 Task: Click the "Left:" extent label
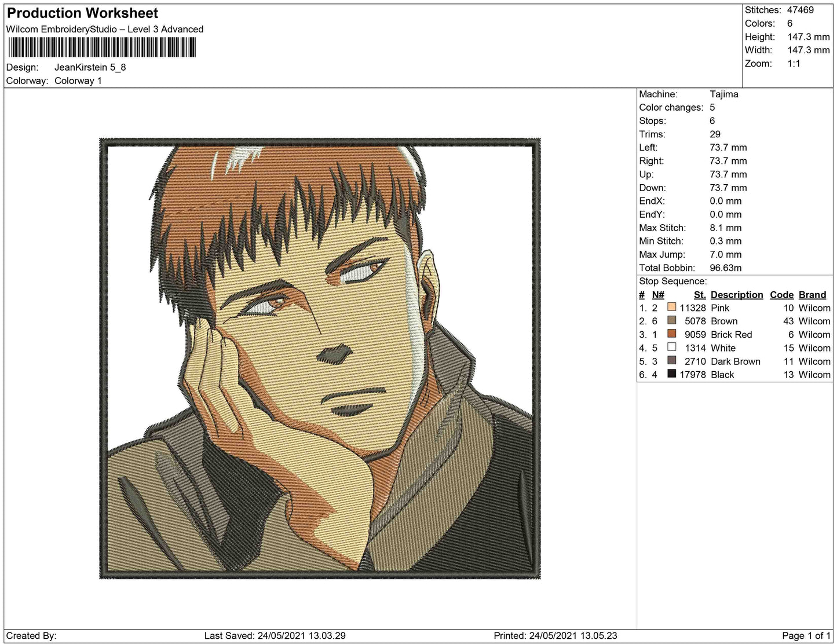click(x=649, y=148)
